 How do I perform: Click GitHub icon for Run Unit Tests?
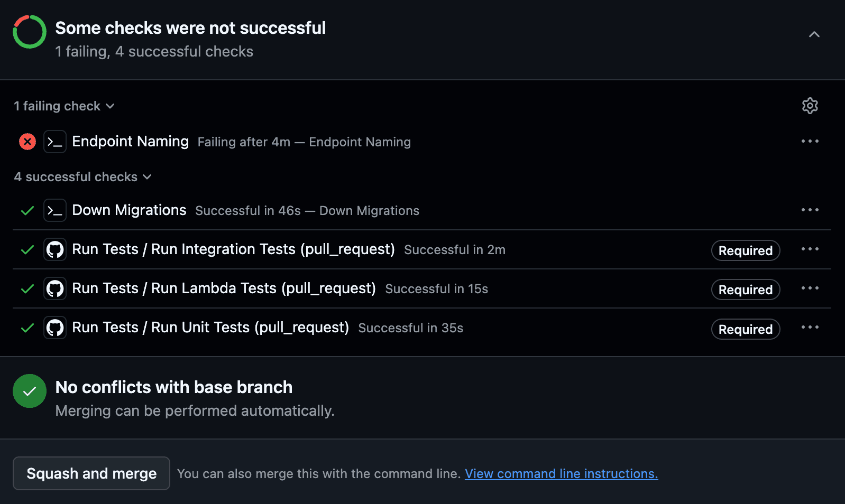coord(55,328)
